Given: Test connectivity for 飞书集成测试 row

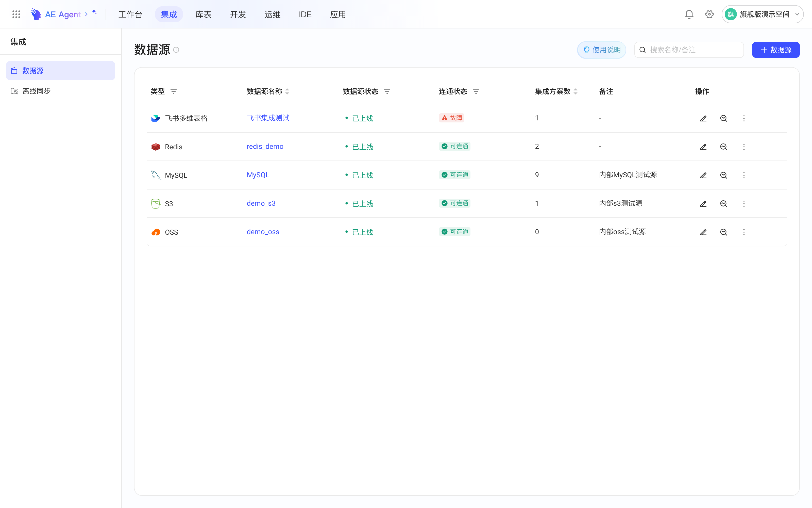Looking at the screenshot, I should 723,118.
